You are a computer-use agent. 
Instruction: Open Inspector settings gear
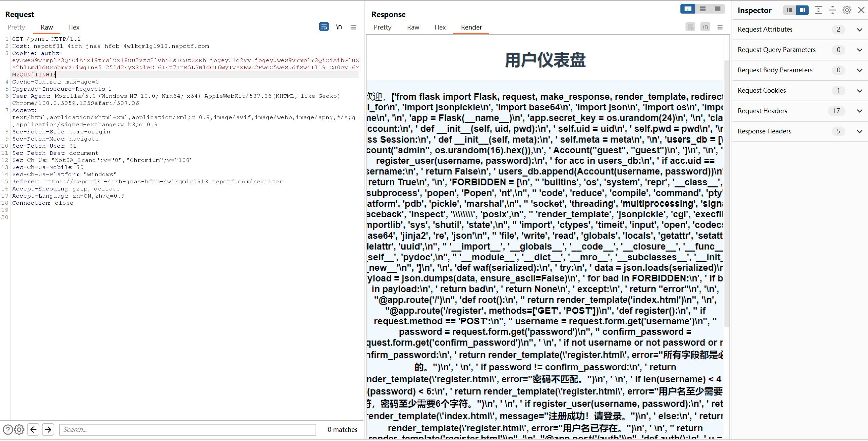847,10
